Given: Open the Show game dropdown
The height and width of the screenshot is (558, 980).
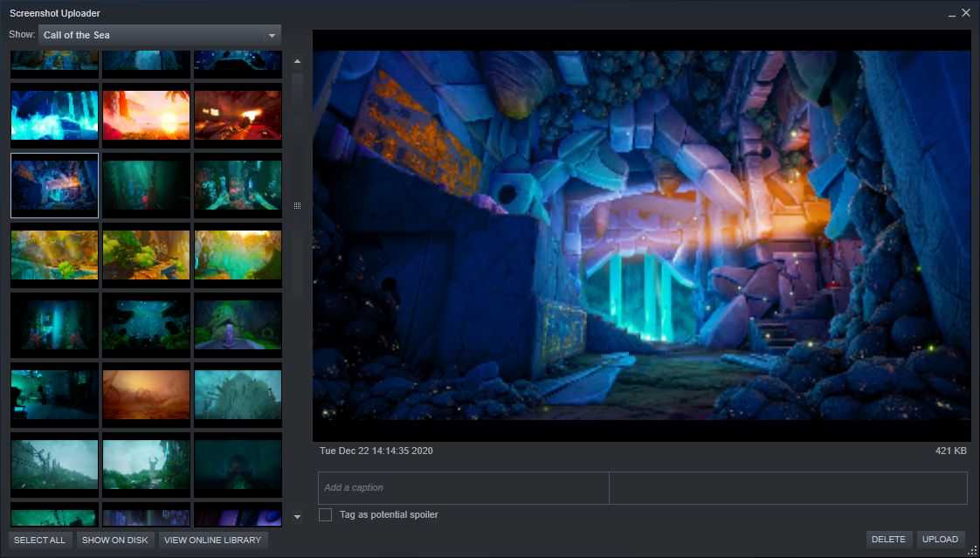Looking at the screenshot, I should [x=157, y=35].
